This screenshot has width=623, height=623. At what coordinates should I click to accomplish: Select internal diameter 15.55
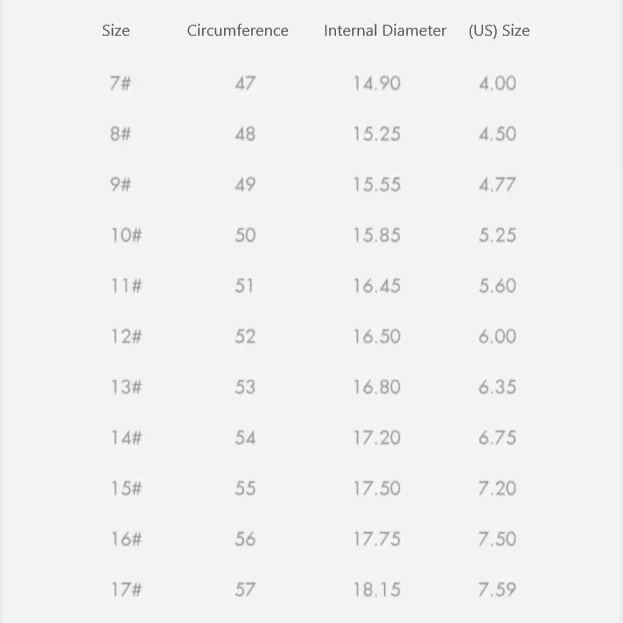pyautogui.click(x=376, y=184)
